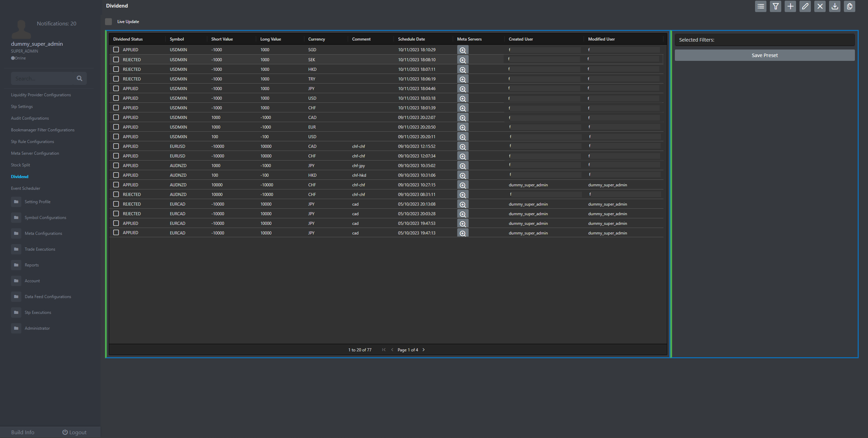
Task: Open Event Scheduler in sidebar
Action: (x=26, y=188)
